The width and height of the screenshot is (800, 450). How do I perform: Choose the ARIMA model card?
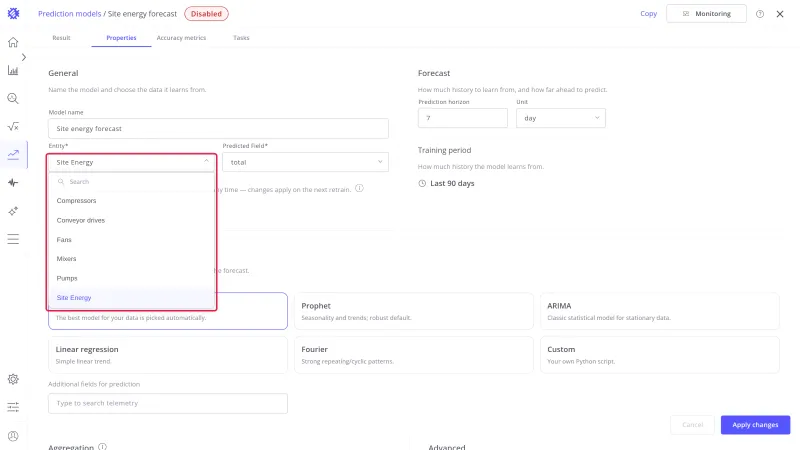coord(660,311)
